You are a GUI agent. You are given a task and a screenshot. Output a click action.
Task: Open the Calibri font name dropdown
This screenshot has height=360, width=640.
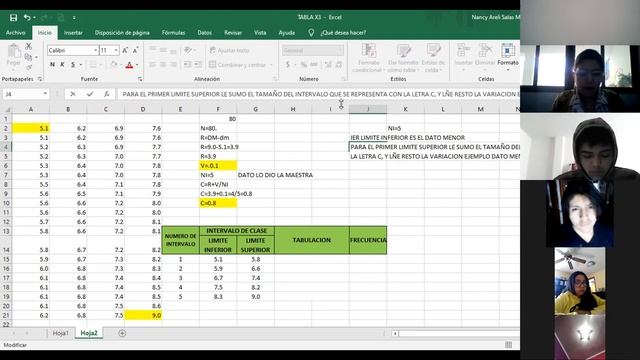[x=96, y=50]
